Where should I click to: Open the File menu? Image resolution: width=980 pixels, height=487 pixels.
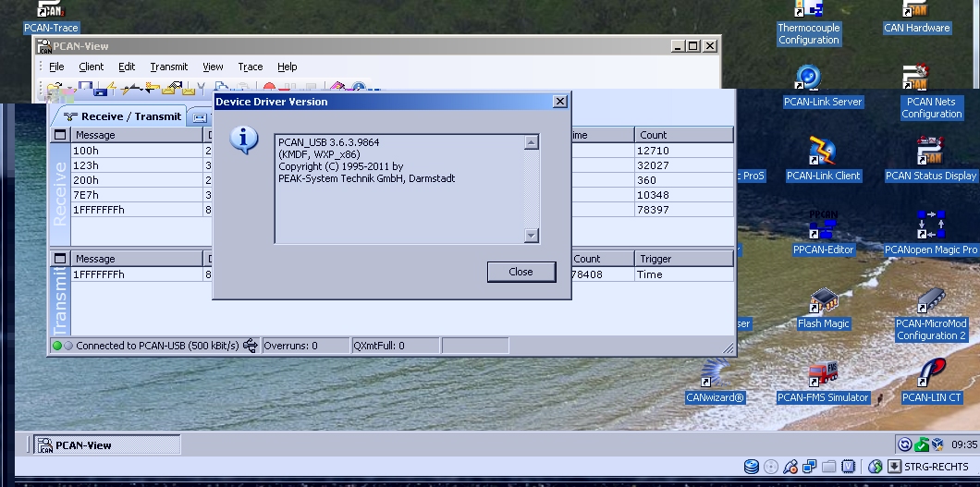56,67
